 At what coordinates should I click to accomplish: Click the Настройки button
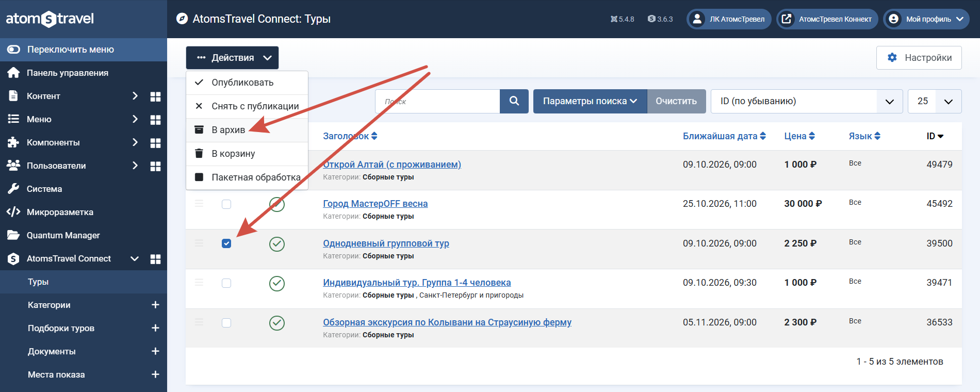click(919, 58)
